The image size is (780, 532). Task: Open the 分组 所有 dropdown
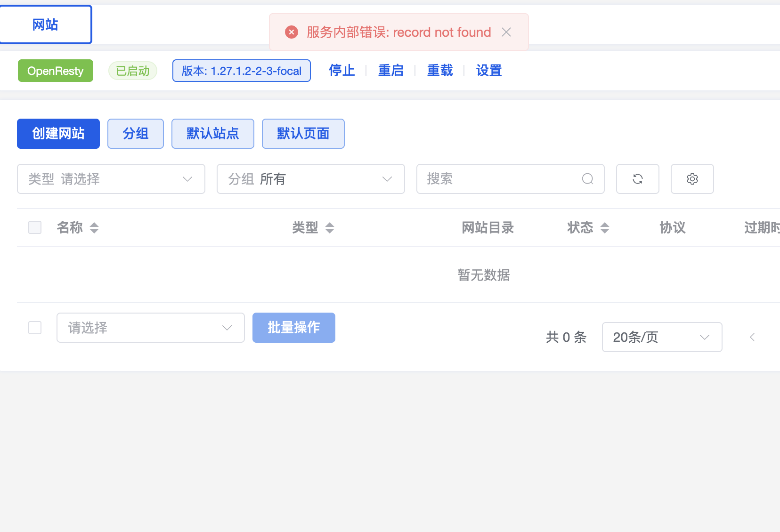tap(311, 179)
